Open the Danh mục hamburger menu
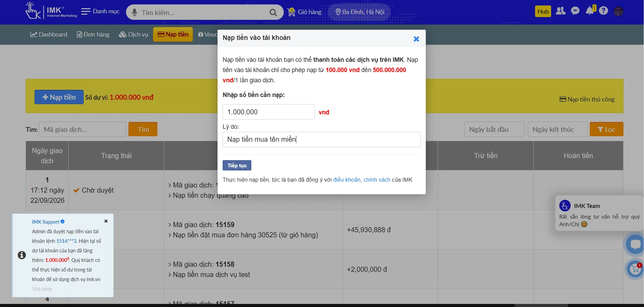The height and width of the screenshot is (307, 644). coord(100,11)
